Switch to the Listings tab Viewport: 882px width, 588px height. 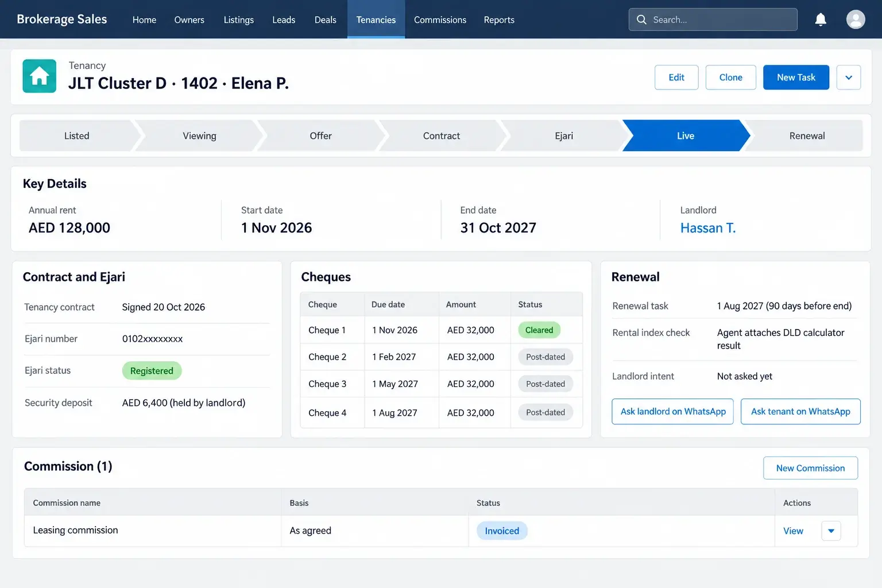click(x=239, y=20)
